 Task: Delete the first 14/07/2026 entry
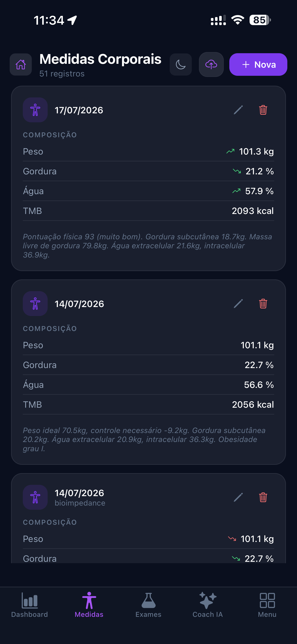(263, 304)
